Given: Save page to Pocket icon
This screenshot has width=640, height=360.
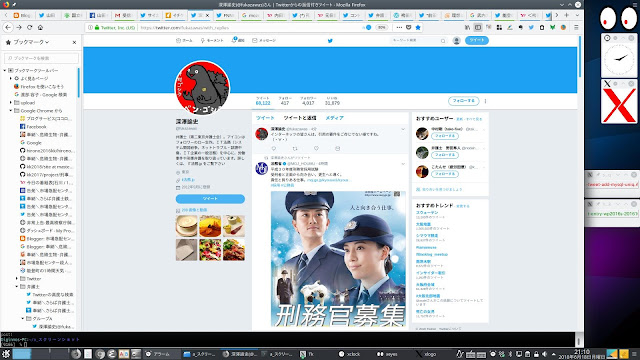Looking at the screenshot, I should pos(409,27).
